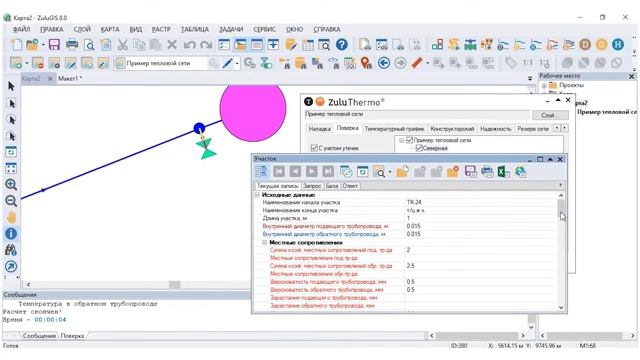This screenshot has height=360, width=640.
Task: Activate the blue Information tool
Action: 11,233
